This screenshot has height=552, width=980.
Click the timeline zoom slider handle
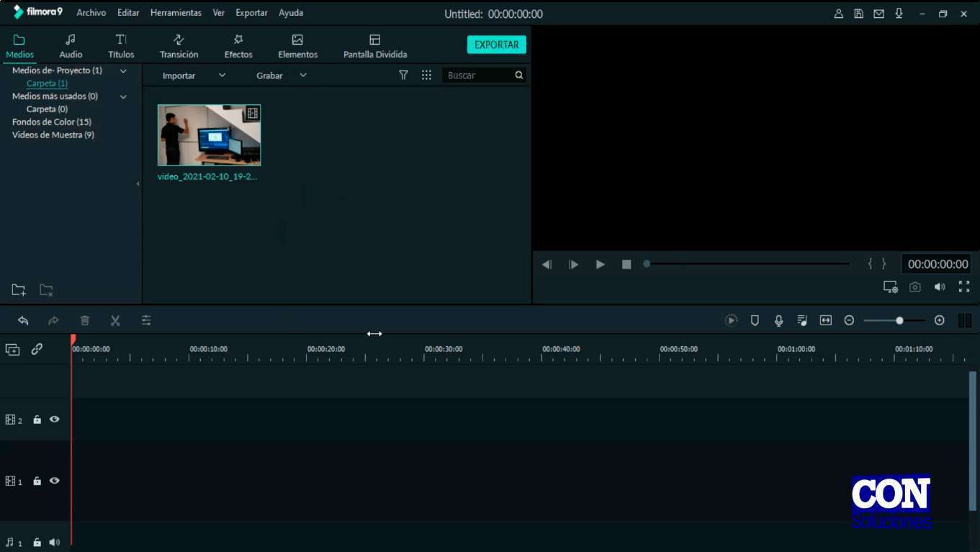coord(899,320)
